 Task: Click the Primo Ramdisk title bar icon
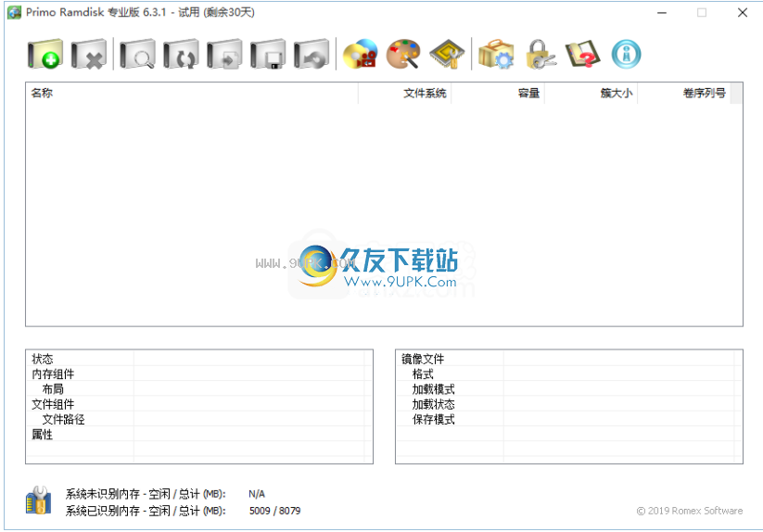(14, 12)
